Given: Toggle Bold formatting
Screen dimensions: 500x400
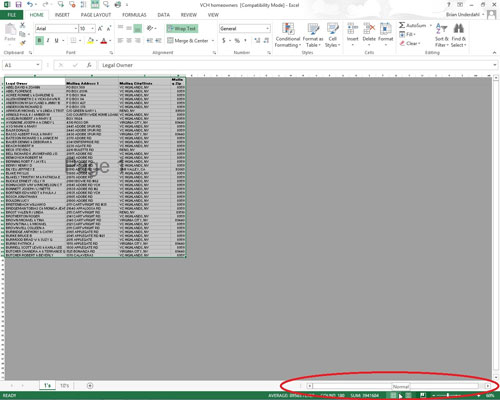Looking at the screenshot, I should 39,40.
